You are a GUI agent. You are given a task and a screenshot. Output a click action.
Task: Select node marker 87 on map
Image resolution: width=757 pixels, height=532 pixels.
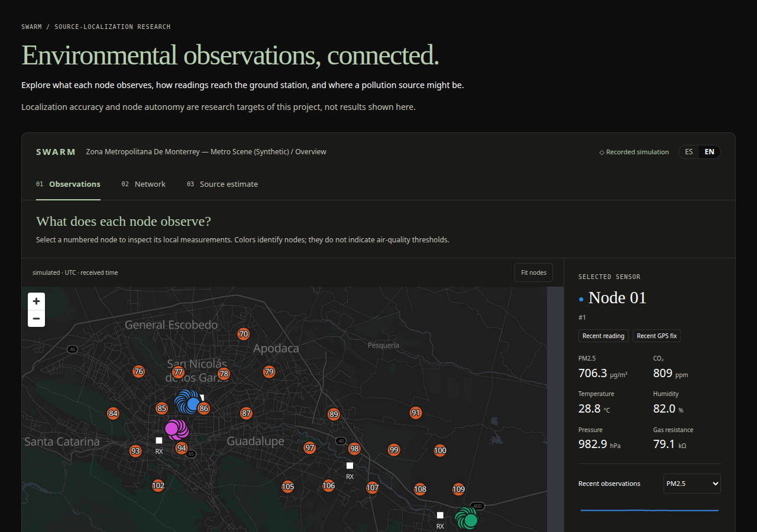(247, 413)
